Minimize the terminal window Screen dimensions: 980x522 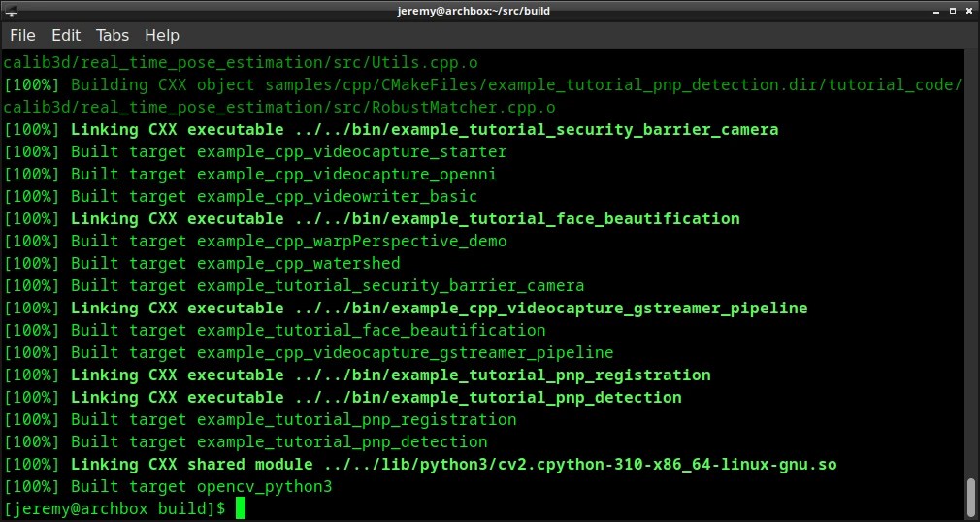(x=937, y=11)
